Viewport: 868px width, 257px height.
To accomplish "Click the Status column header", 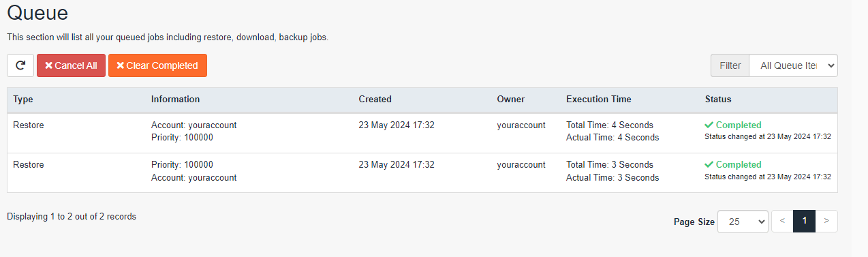I will [x=718, y=99].
